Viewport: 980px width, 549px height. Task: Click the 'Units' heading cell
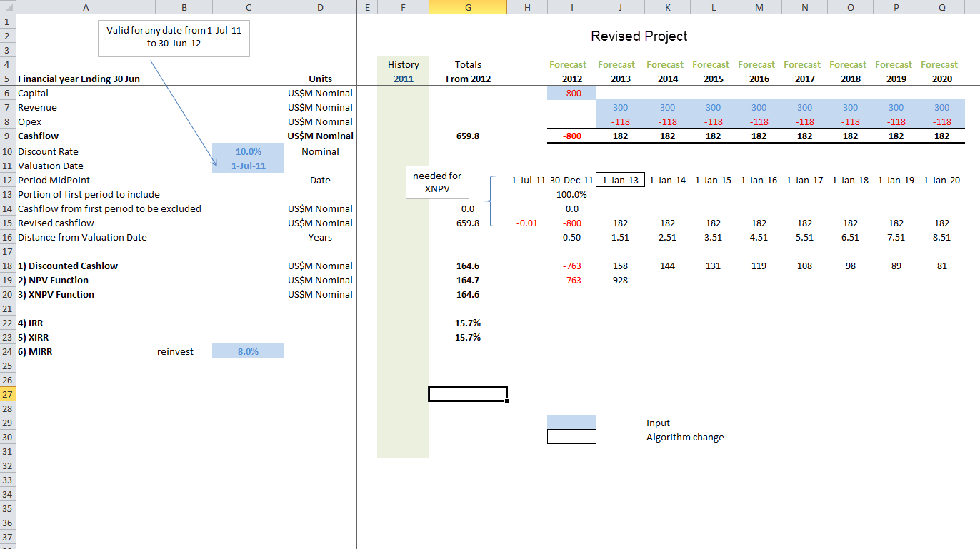(x=320, y=79)
